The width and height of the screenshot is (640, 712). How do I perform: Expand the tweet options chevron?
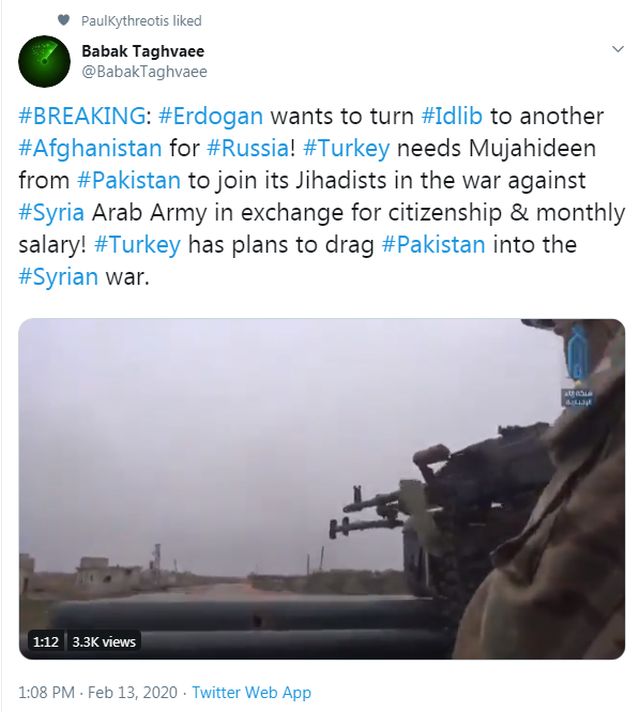(x=618, y=49)
